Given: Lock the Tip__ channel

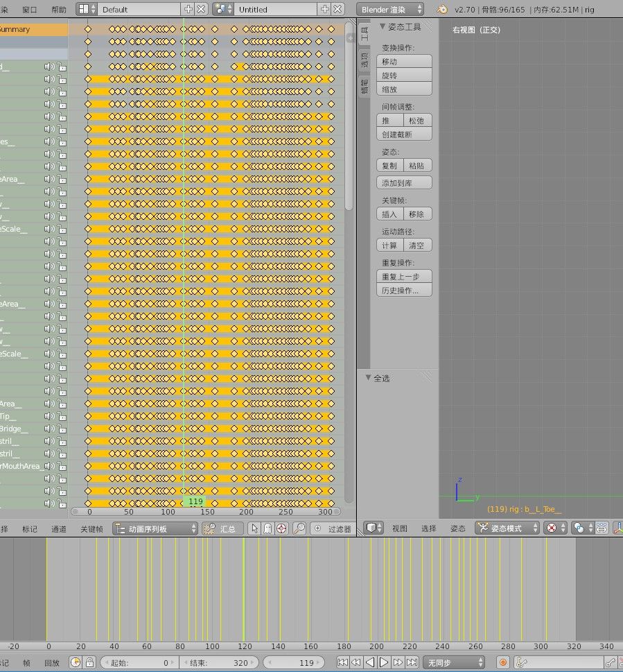Looking at the screenshot, I should coord(62,416).
